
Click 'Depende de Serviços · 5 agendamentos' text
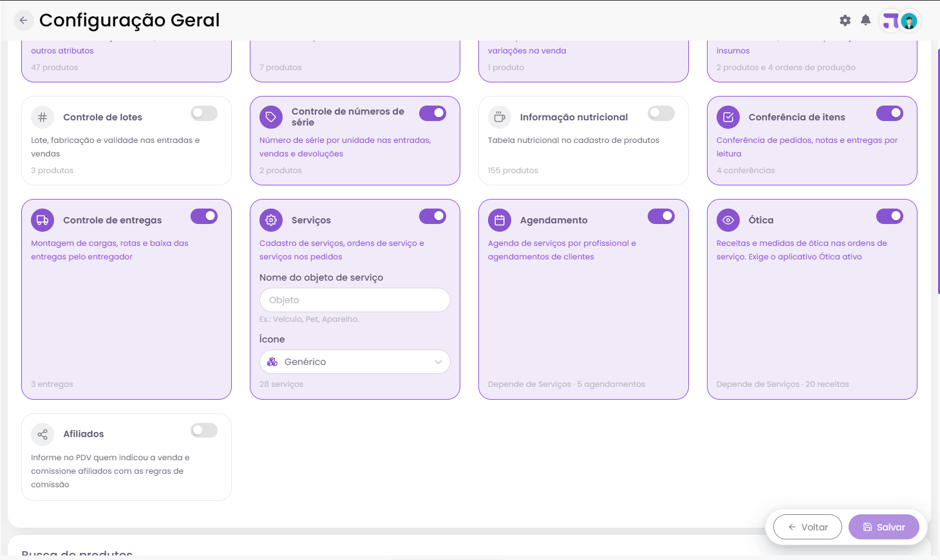(567, 384)
